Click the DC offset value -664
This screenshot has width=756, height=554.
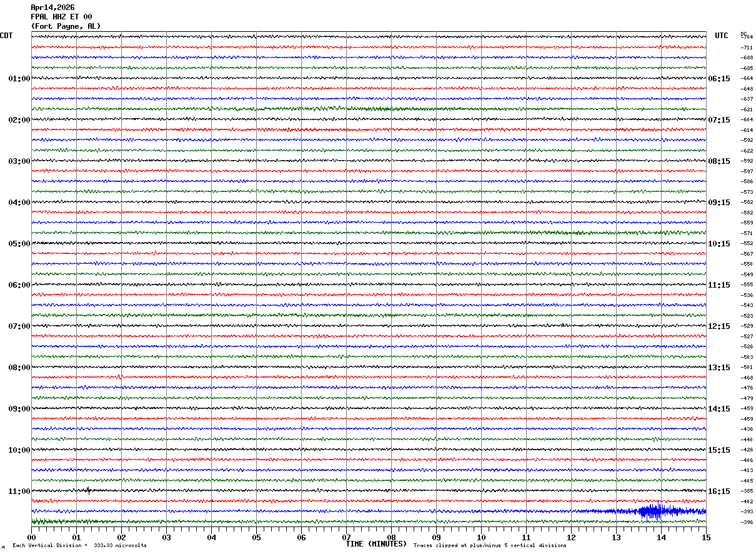[x=747, y=79]
